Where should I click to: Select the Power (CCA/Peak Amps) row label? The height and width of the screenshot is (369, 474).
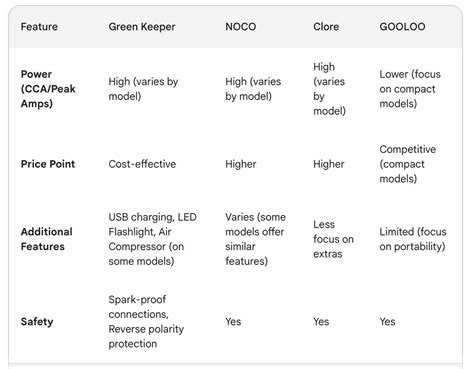[x=48, y=89]
